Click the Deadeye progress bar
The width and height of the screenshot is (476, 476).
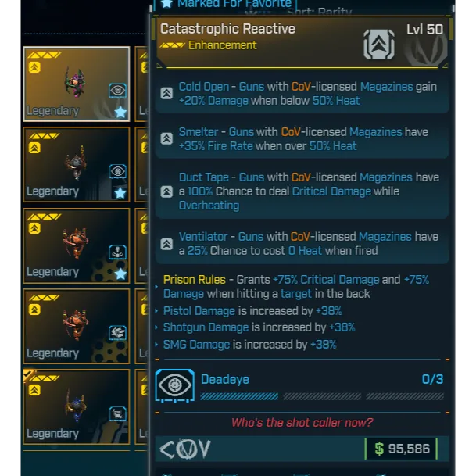click(322, 396)
